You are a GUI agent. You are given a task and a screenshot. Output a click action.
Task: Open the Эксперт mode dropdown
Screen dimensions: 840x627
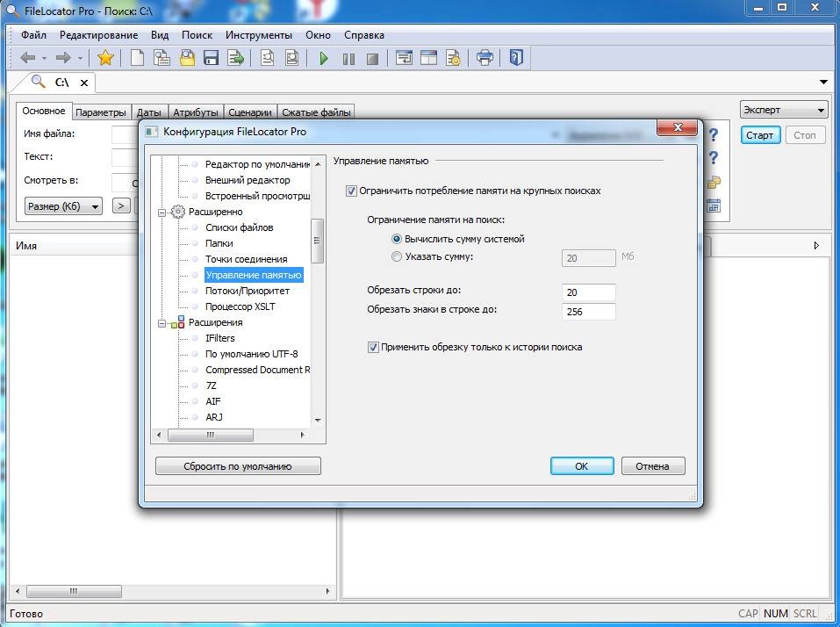[x=784, y=110]
